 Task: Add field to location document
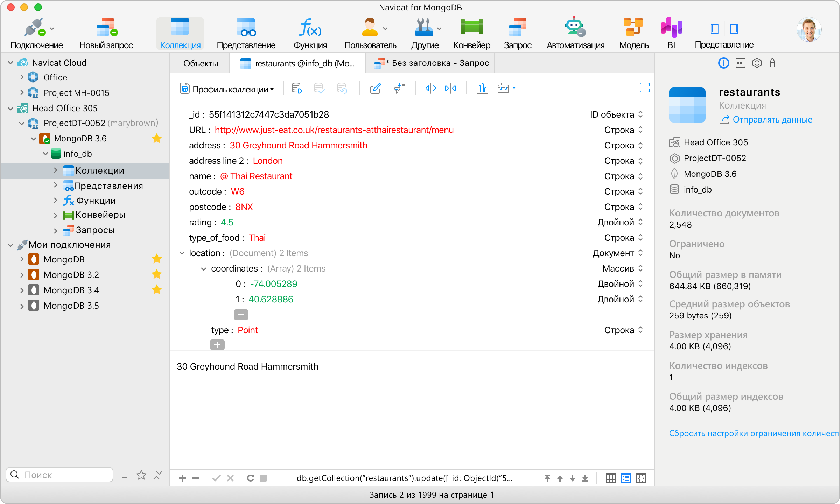217,345
